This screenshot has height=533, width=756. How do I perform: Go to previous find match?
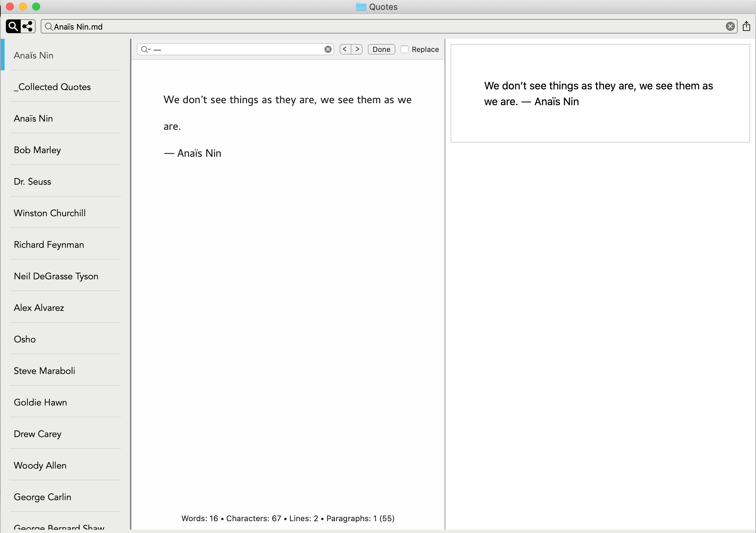[345, 49]
